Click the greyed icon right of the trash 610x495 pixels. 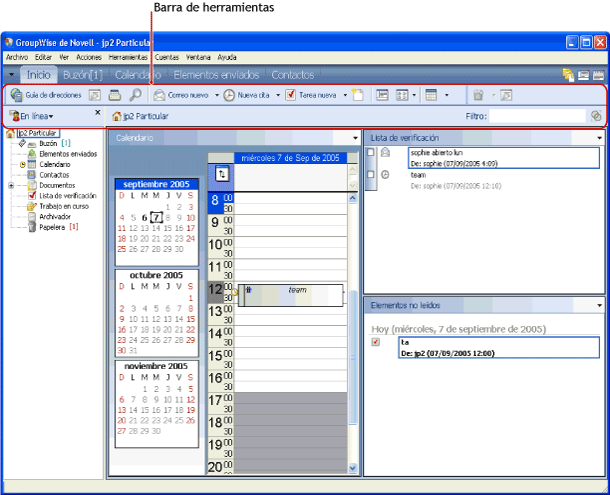click(x=506, y=95)
